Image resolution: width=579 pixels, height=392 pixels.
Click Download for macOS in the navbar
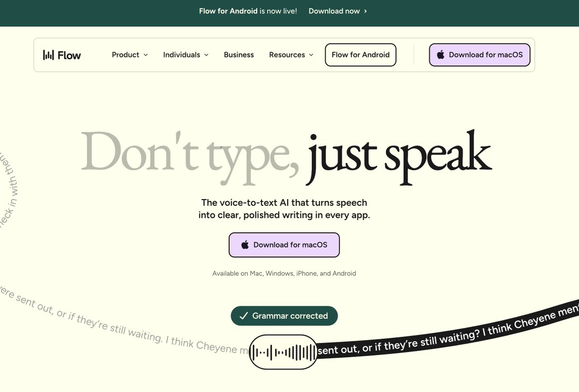point(480,55)
